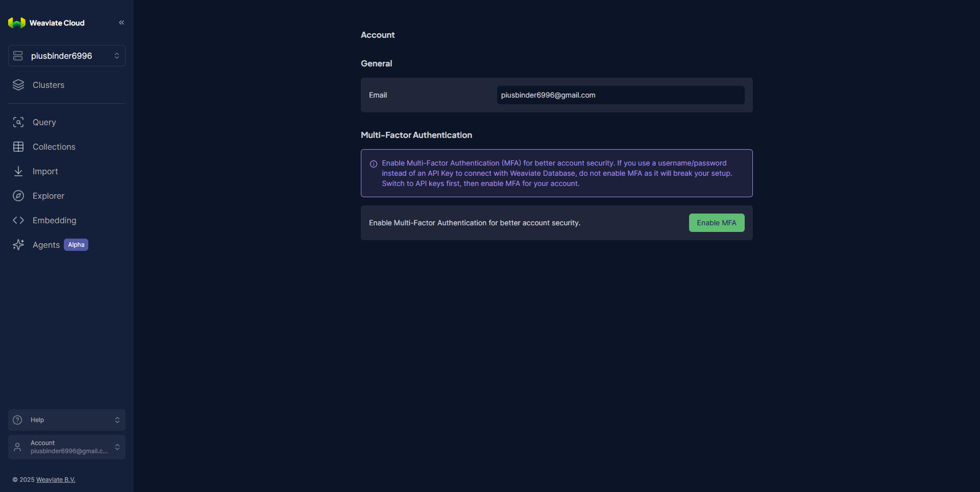Collapse the sidebar with the double chevron
Screen dimensions: 980x492
pos(121,22)
